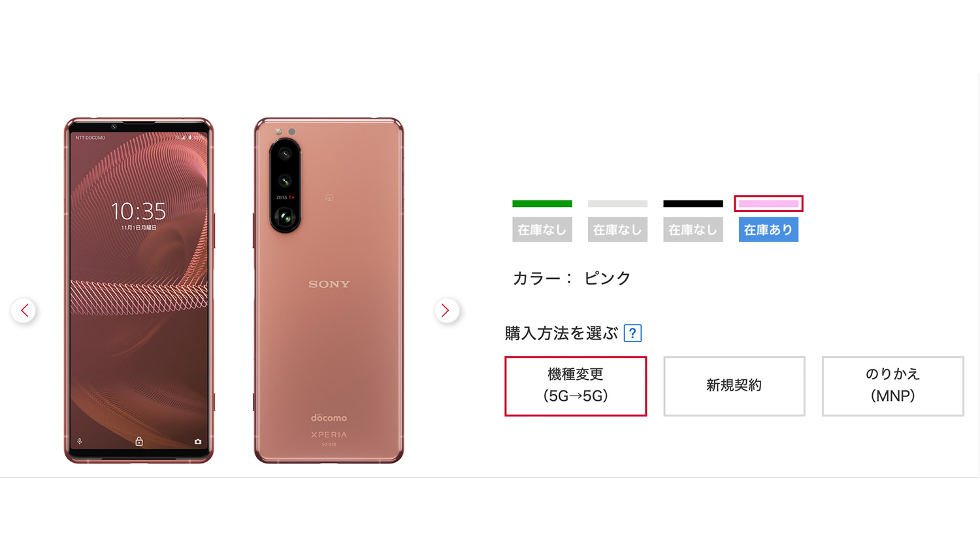Tap the microphone icon on the phone lock screen

[80, 442]
